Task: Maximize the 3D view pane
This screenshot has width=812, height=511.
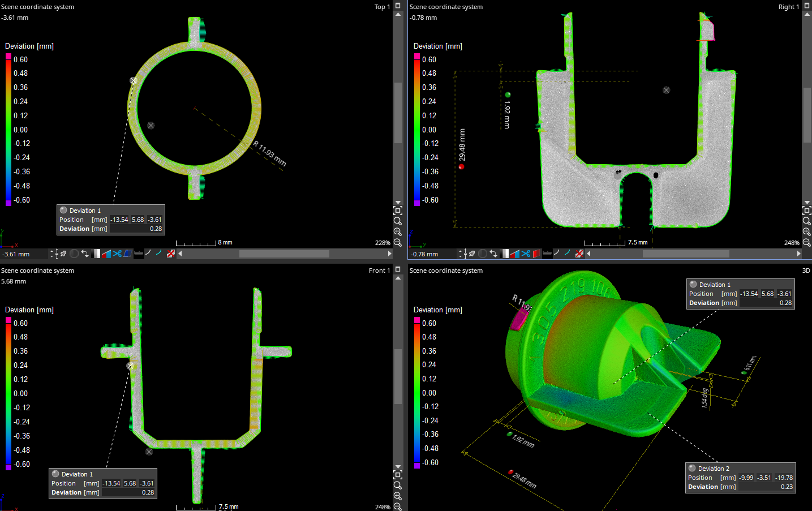Action: pos(806,270)
